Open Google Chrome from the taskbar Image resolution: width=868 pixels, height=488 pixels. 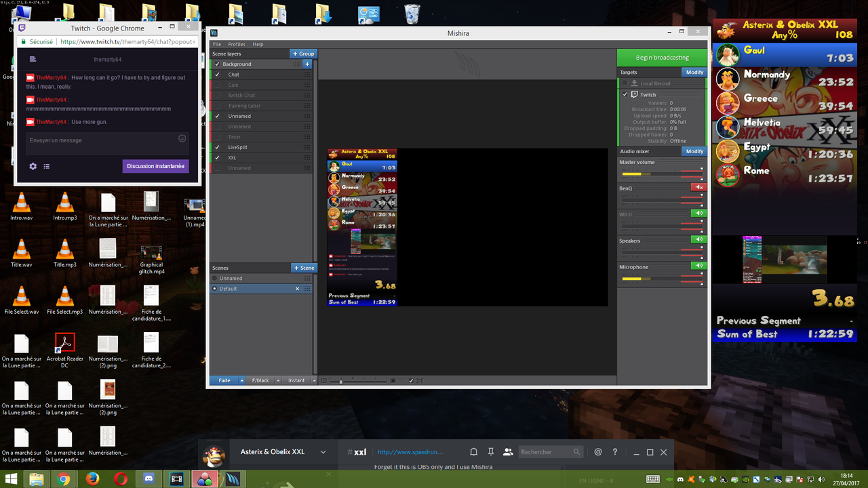[64, 479]
